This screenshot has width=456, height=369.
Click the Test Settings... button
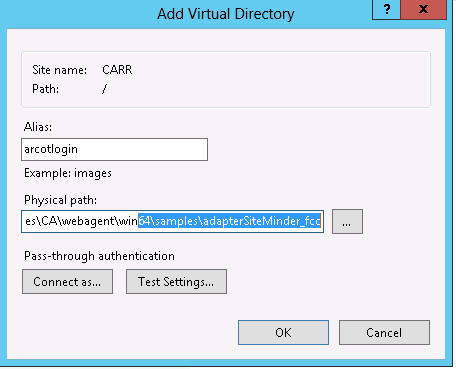(176, 282)
